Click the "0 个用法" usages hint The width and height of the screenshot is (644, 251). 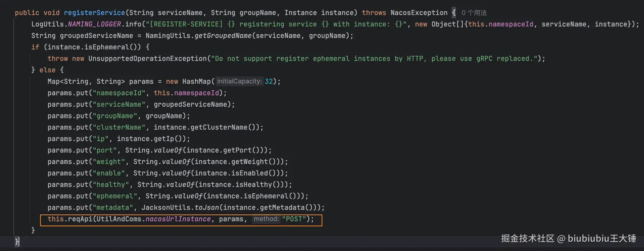[474, 13]
